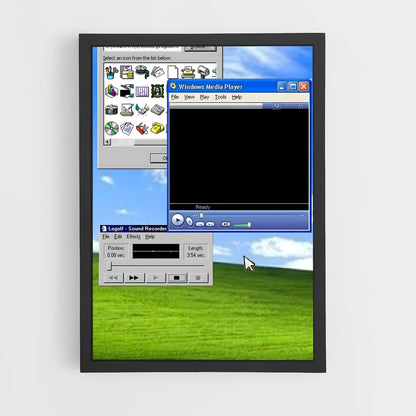Skip to previous track in Media Player
416x416 pixels.
[x=200, y=224]
